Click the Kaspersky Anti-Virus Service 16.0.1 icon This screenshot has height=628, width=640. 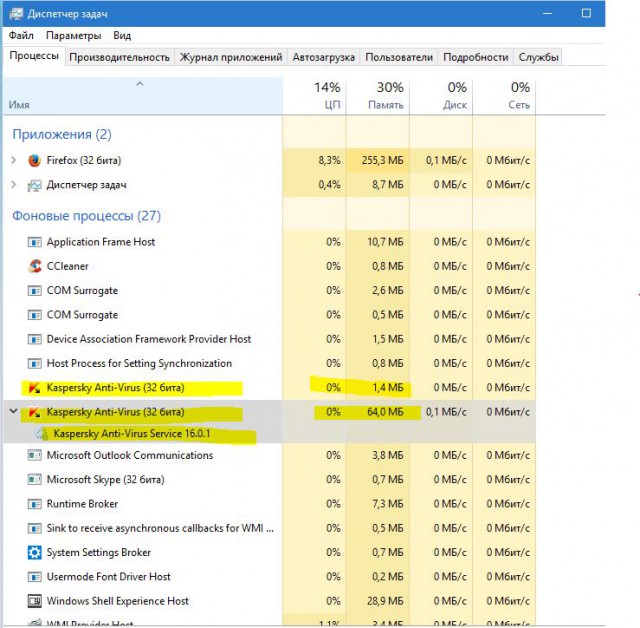41,435
